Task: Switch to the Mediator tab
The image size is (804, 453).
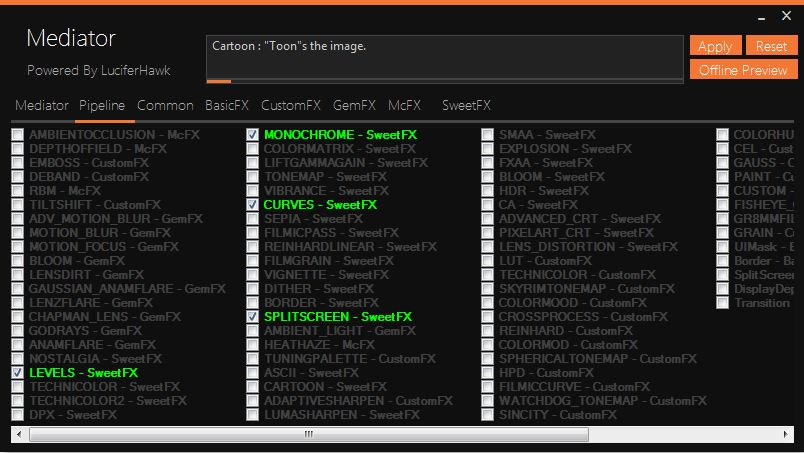Action: click(x=42, y=105)
